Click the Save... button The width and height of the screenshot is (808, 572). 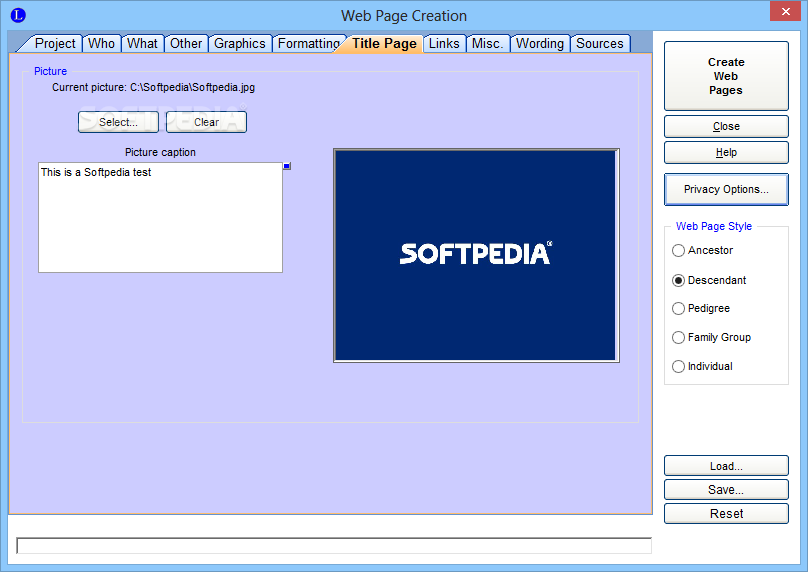click(726, 490)
